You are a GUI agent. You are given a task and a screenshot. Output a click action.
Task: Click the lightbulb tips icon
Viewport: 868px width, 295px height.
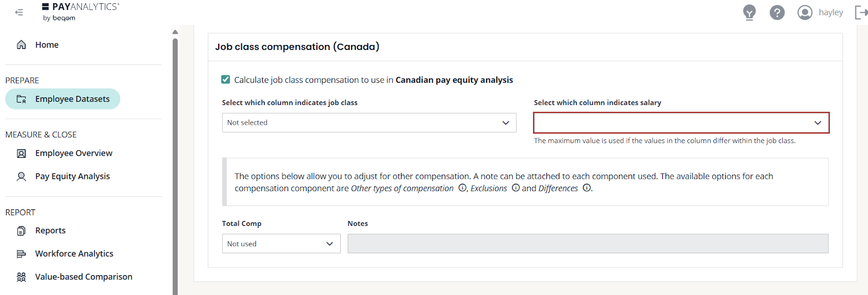[749, 12]
